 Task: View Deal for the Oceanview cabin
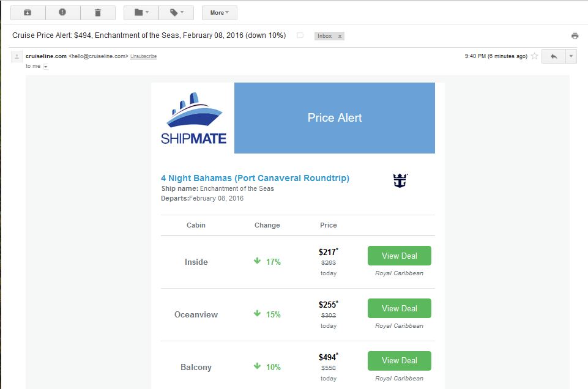pos(400,308)
